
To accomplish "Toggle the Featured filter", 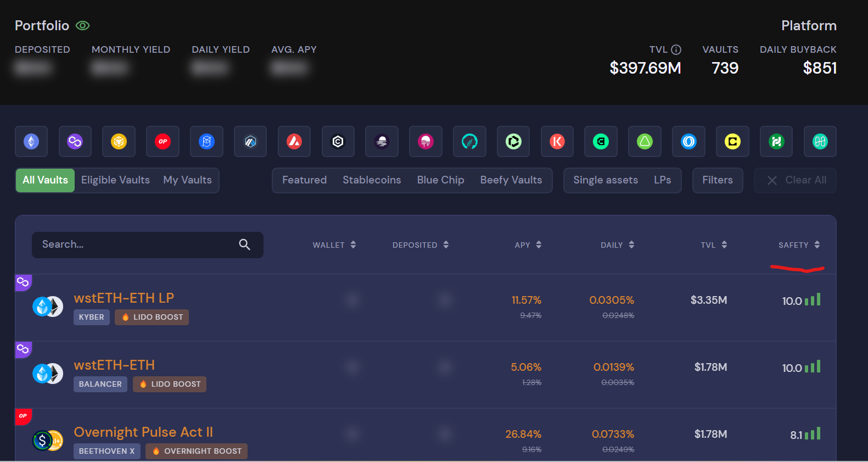I will 304,180.
